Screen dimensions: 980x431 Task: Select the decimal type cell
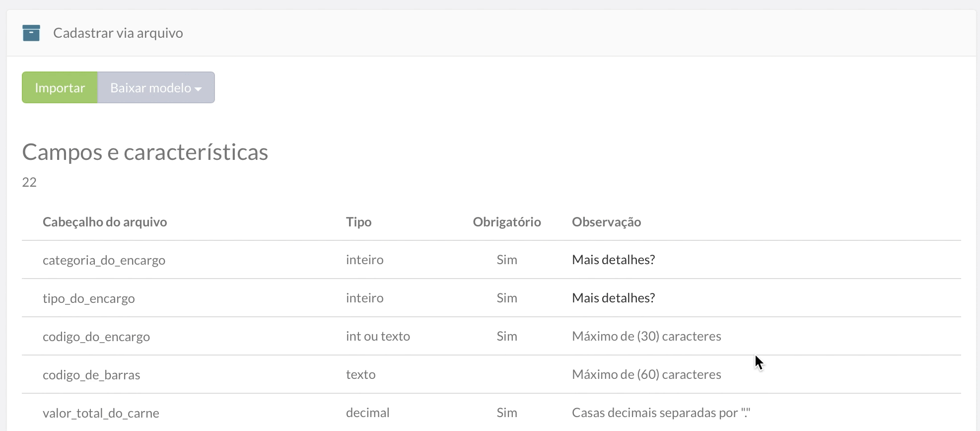pos(367,413)
